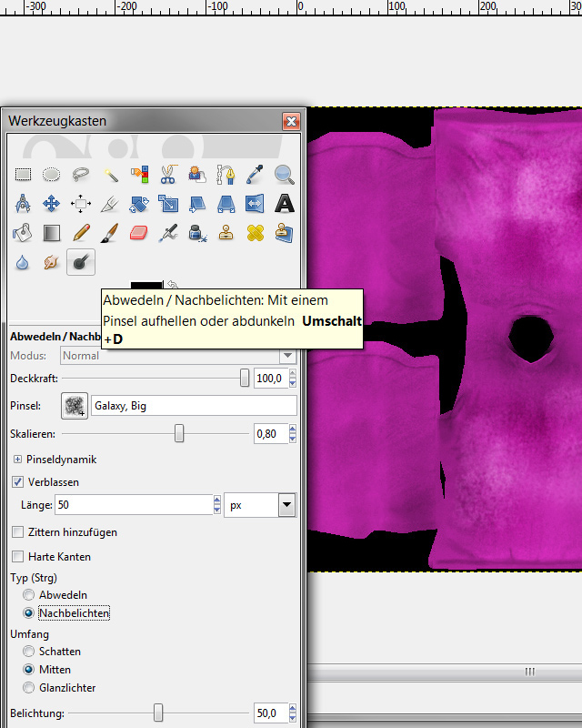Select the Clone stamp tool
The image size is (582, 728).
tap(226, 233)
